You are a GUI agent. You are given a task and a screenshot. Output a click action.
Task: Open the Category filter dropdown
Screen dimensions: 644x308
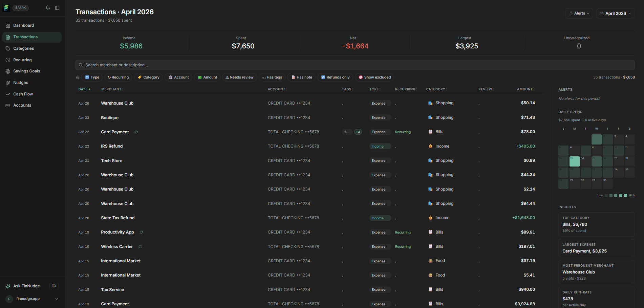click(148, 78)
